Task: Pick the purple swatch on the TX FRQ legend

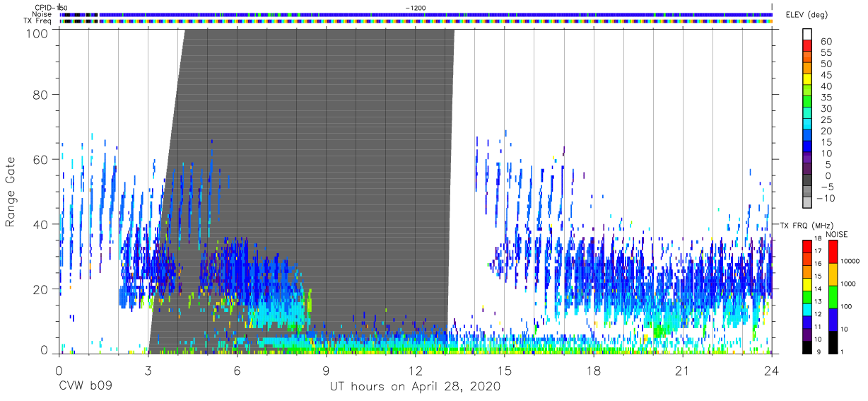Action: pos(807,333)
